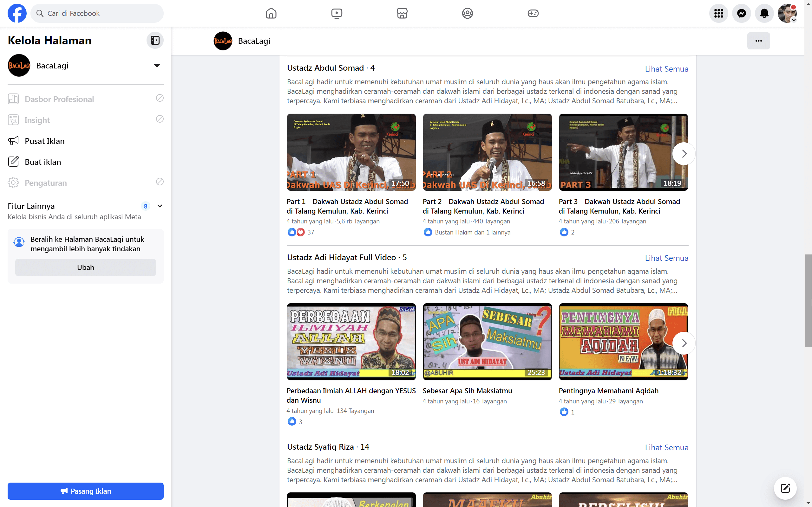
Task: Select Insight in the sidebar
Action: pos(37,120)
